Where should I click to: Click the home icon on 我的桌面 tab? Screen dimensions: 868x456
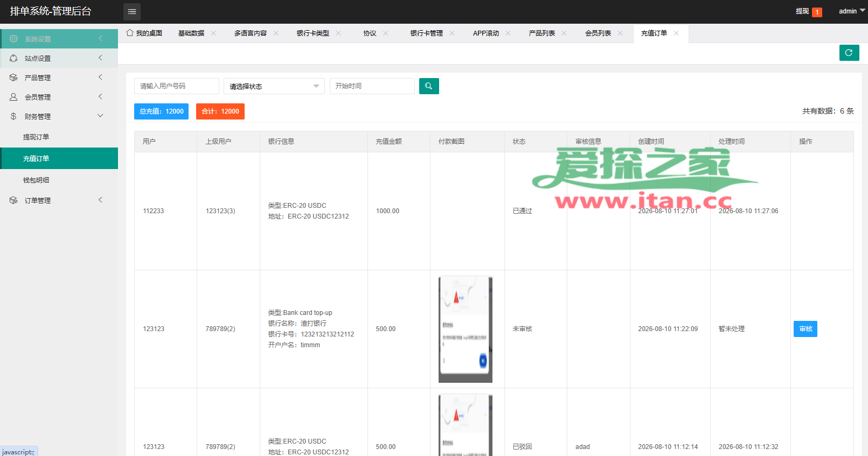tap(130, 33)
